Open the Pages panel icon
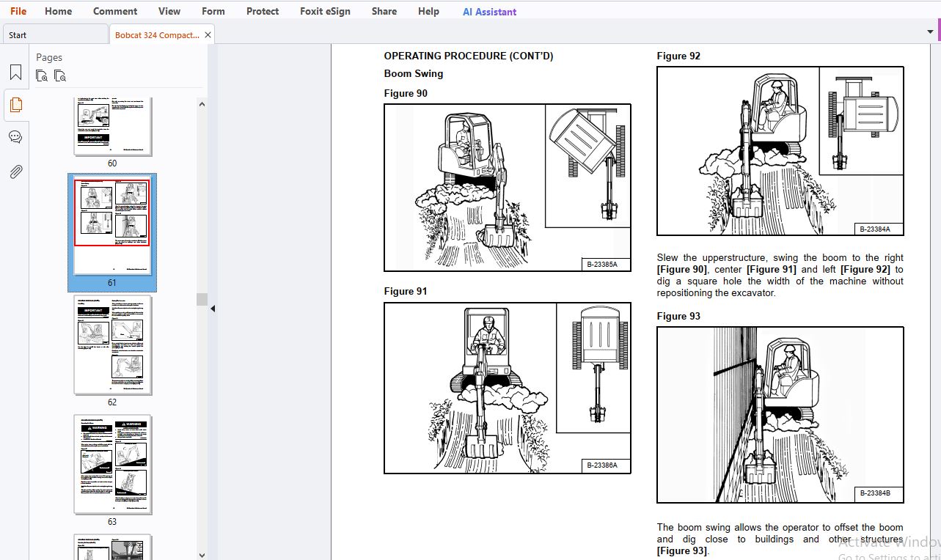The image size is (941, 560). tap(15, 105)
